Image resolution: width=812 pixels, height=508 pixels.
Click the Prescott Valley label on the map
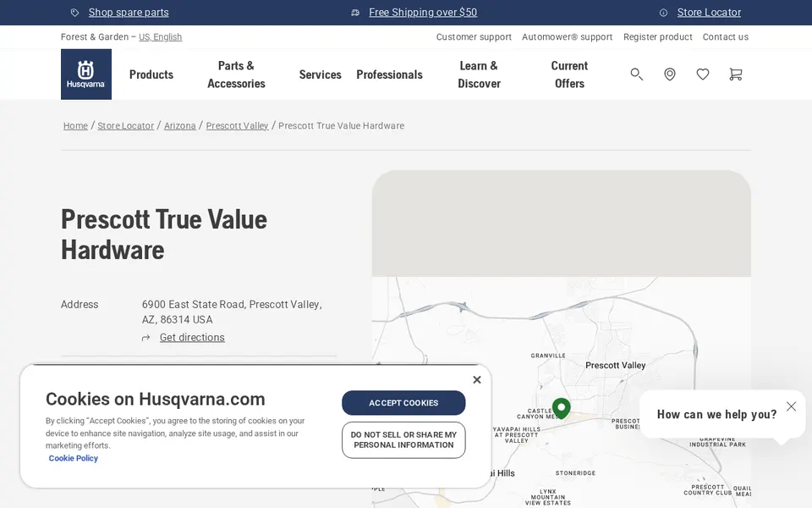(615, 366)
